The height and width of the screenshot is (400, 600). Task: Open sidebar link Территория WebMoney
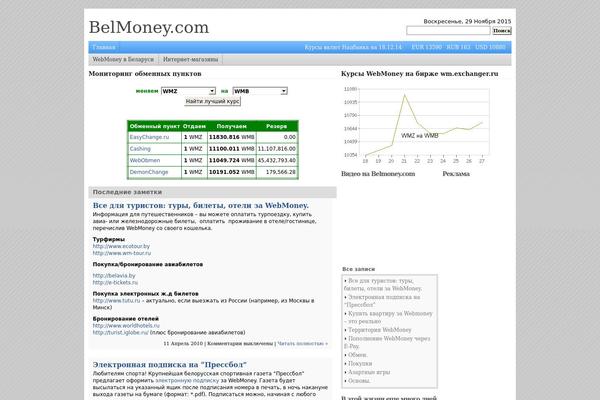(x=380, y=330)
